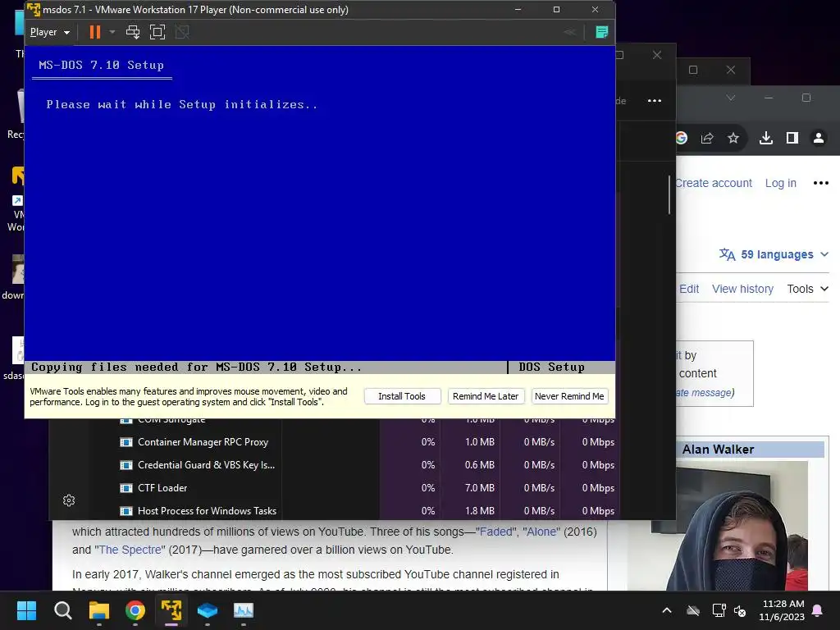This screenshot has height=630, width=840.
Task: Bookmark this page with the star icon
Action: pos(733,138)
